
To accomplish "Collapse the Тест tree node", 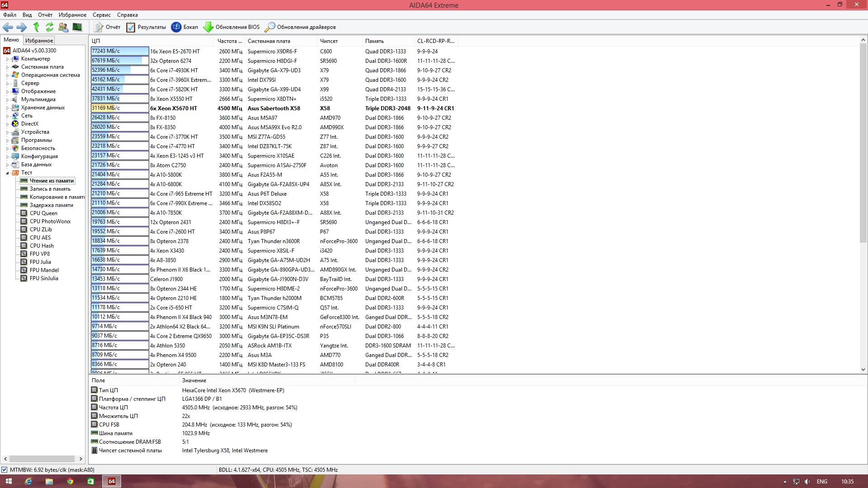I will pos(7,173).
